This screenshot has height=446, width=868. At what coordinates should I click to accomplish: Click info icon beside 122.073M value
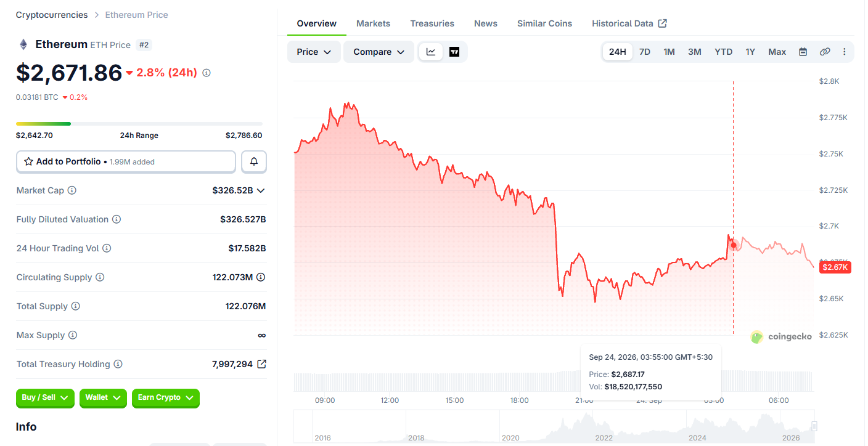pos(261,277)
